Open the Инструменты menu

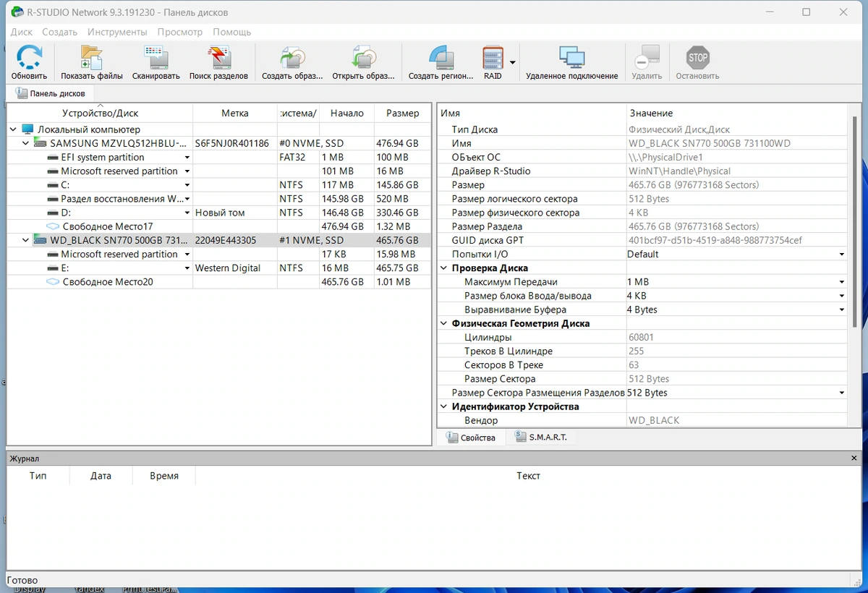[x=117, y=32]
